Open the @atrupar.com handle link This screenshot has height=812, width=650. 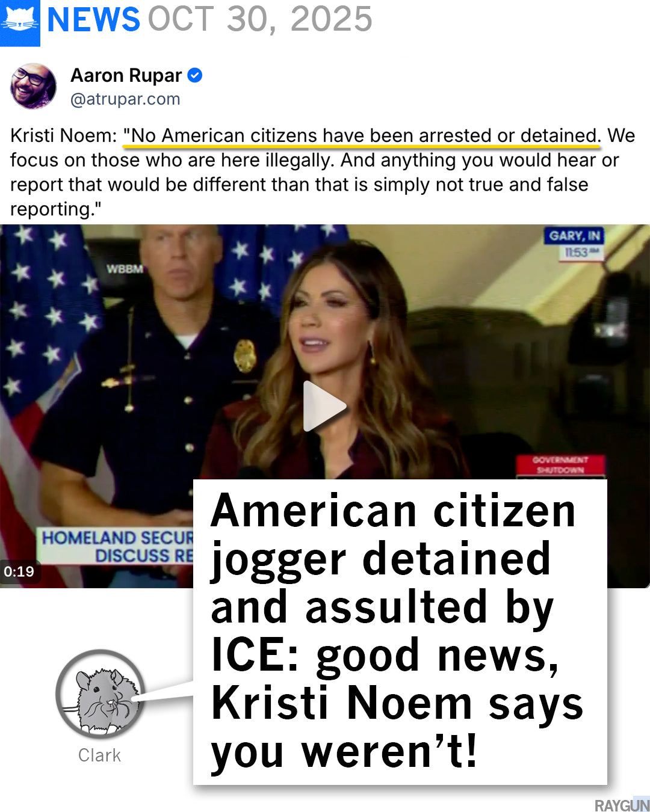(x=125, y=99)
